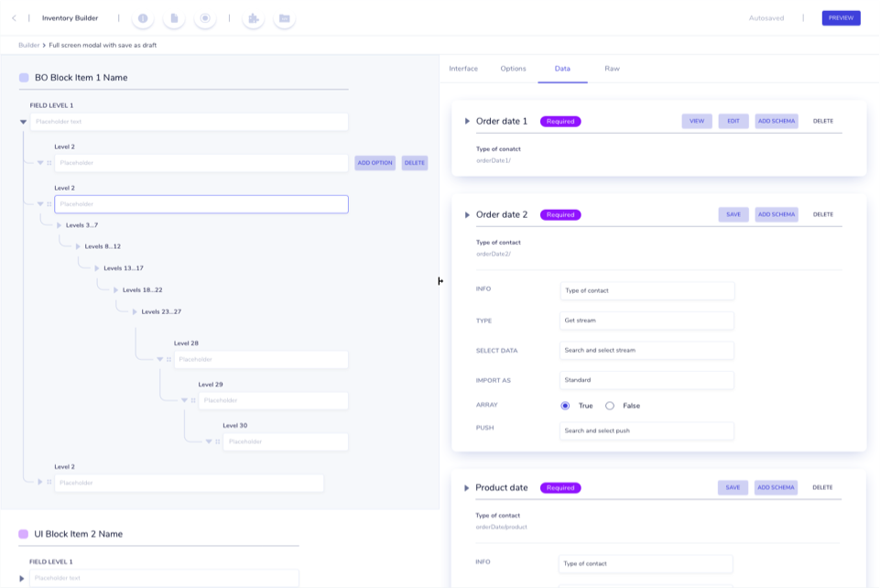
Task: Click the ADD OPTION button
Action: (x=375, y=163)
